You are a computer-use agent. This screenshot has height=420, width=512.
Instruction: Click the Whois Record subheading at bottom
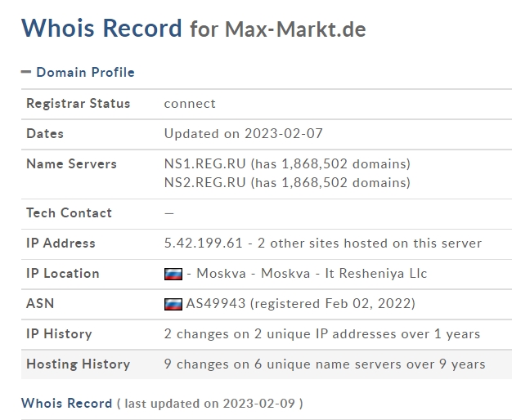tap(66, 404)
